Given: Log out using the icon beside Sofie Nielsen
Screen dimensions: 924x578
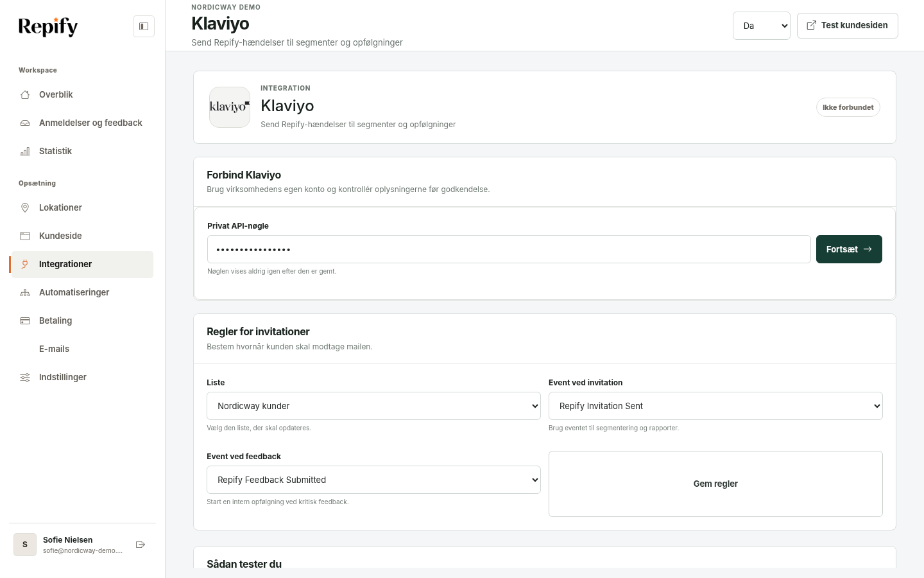Looking at the screenshot, I should [141, 545].
